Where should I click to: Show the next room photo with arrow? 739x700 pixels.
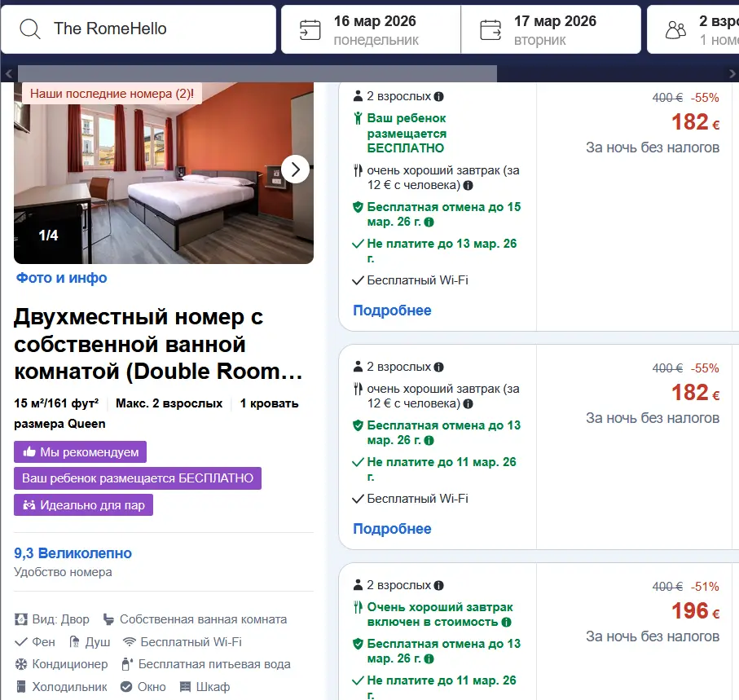[295, 169]
